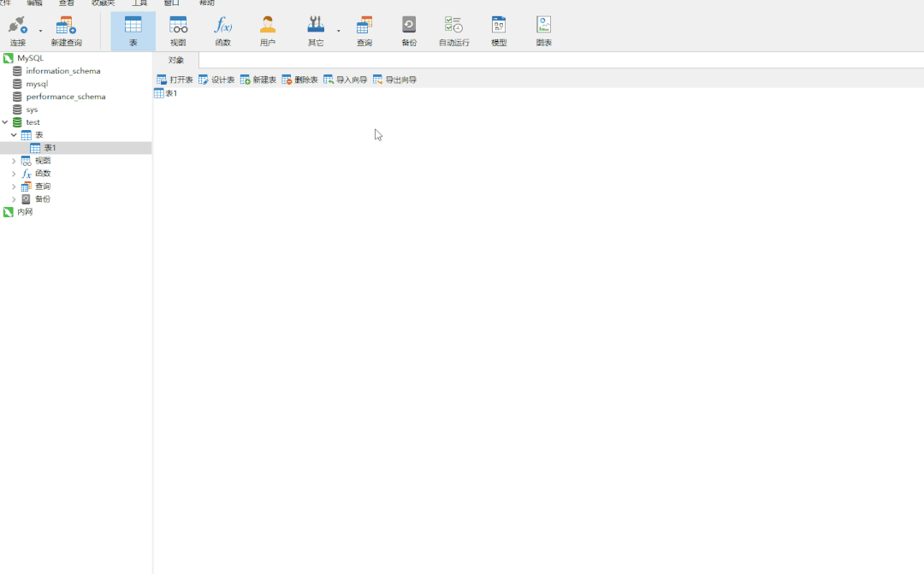Select 表1 in the object list pane
924x574 pixels.
click(166, 93)
